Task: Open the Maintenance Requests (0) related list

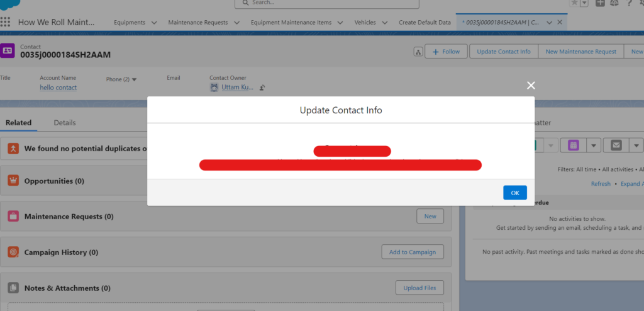Action: (69, 217)
